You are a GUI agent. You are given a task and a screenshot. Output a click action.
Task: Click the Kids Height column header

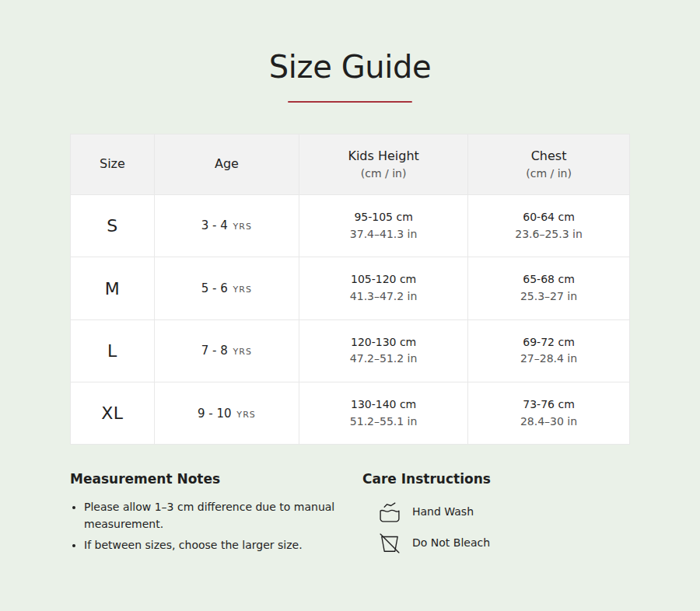point(383,164)
